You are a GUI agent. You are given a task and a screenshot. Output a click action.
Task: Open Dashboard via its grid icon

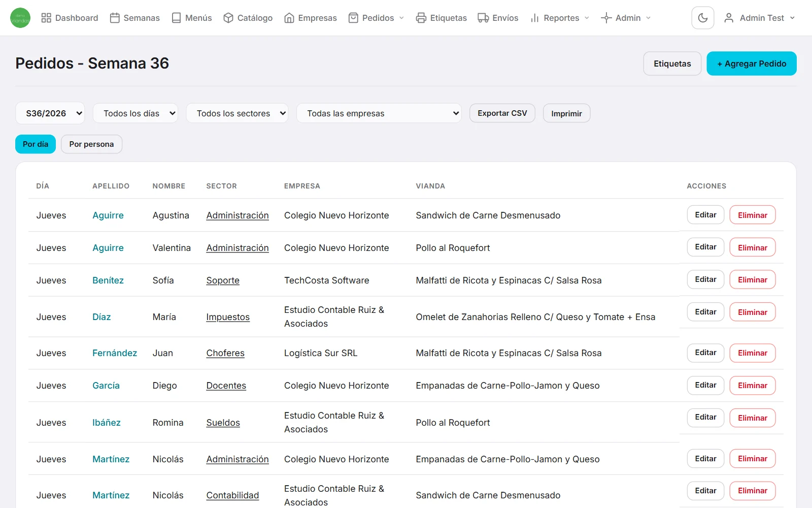46,18
